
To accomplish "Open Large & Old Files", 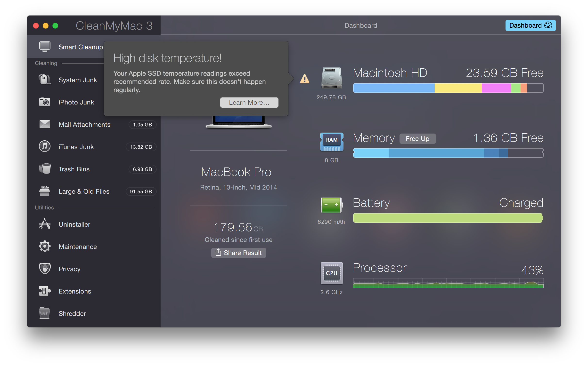I will (84, 191).
